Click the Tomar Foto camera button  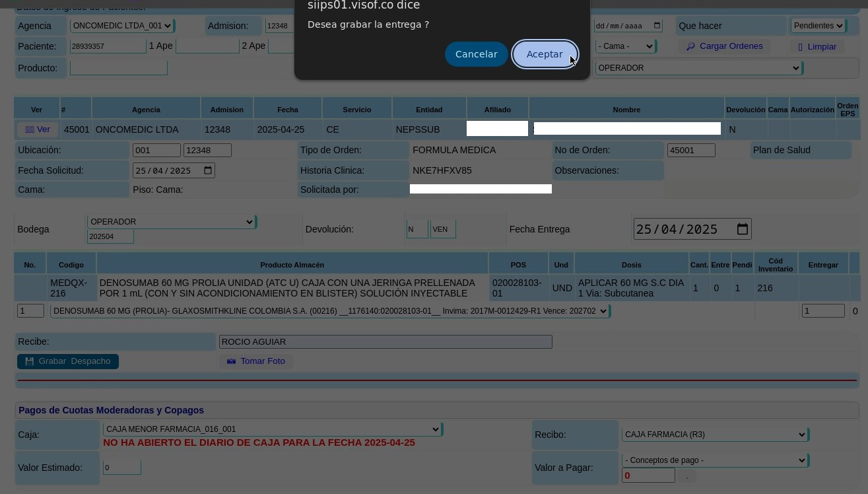click(x=256, y=361)
